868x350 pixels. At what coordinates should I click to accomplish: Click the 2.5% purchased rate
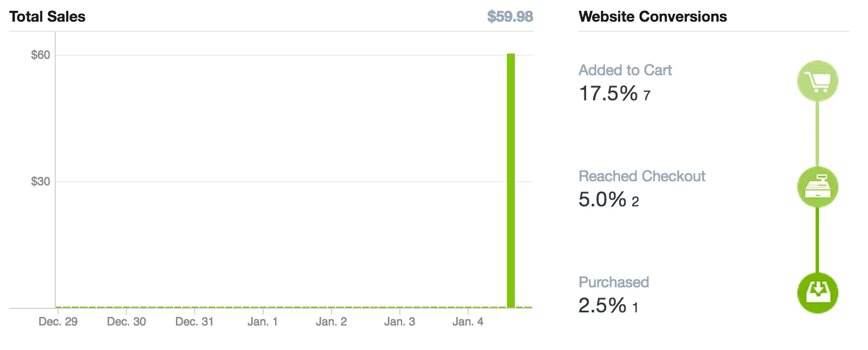point(602,306)
